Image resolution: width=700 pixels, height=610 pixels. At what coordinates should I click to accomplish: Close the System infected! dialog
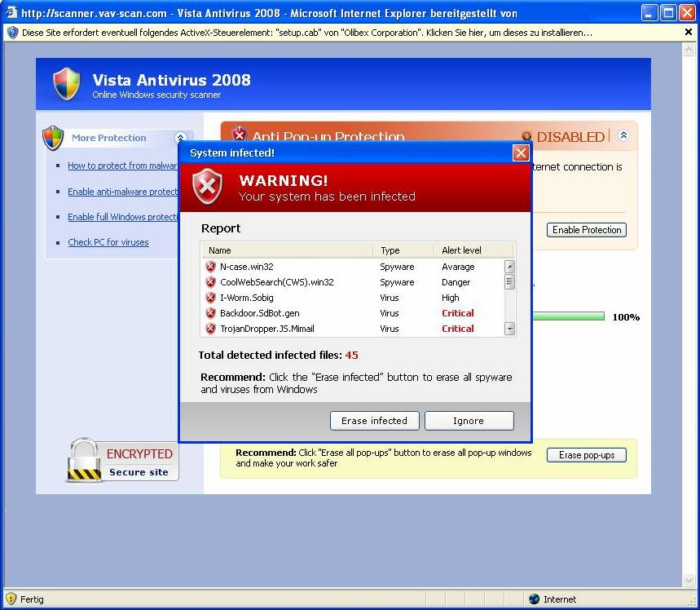[521, 152]
